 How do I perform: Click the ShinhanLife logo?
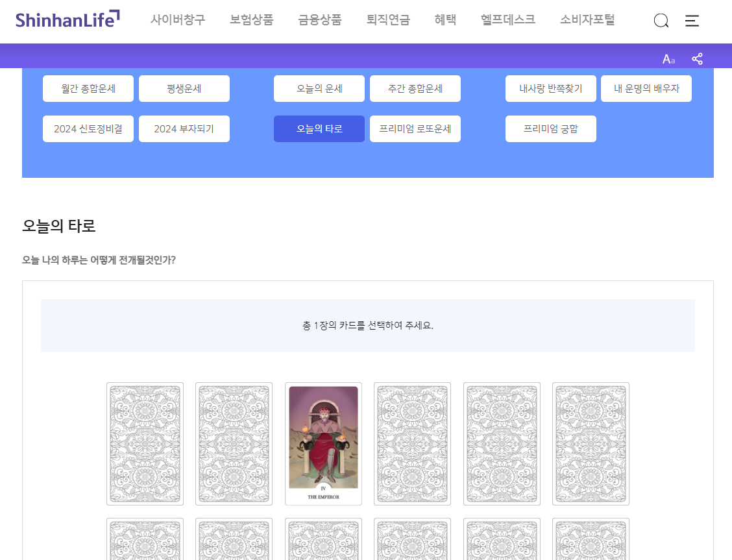67,19
